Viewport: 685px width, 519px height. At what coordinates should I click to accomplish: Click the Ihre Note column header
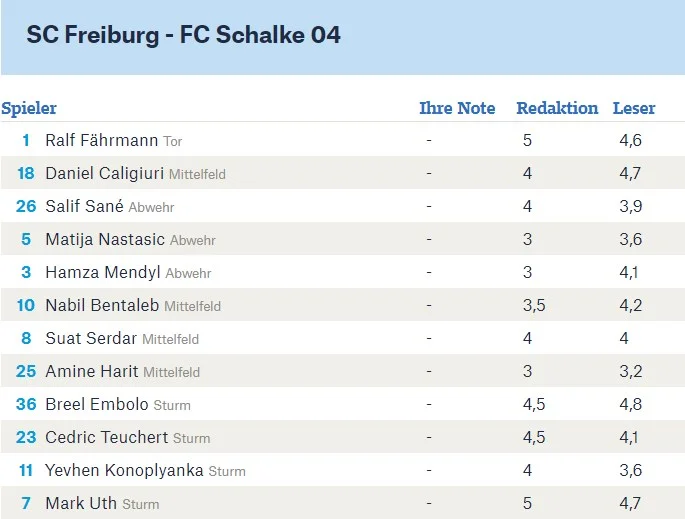457,108
